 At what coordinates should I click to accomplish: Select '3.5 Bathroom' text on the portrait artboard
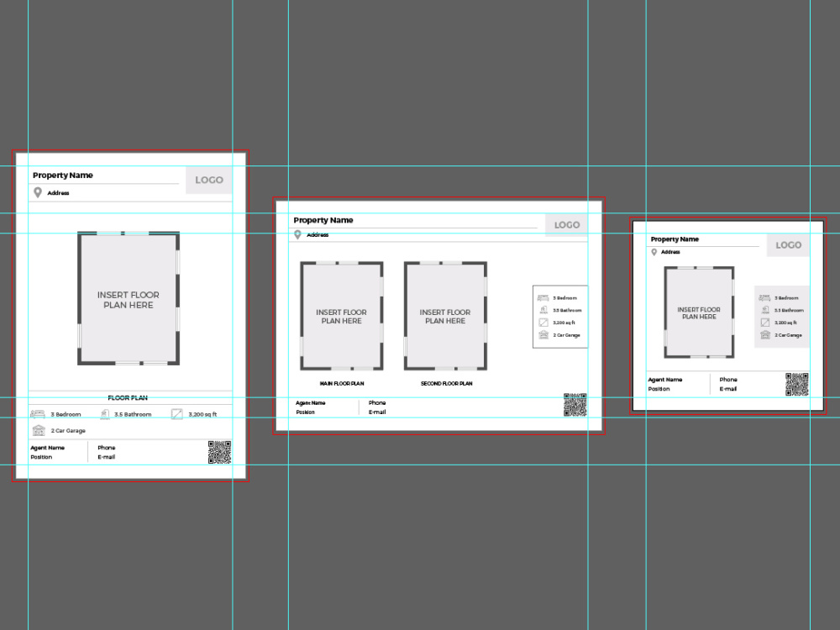coord(133,415)
